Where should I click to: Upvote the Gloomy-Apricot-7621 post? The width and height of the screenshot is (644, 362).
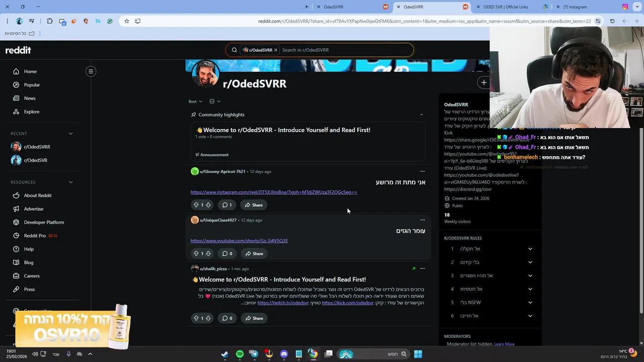[196, 205]
